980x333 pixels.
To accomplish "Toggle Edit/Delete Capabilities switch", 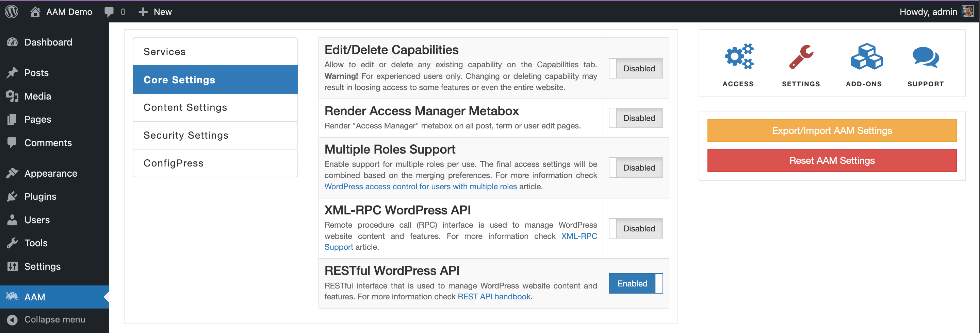I will click(636, 68).
